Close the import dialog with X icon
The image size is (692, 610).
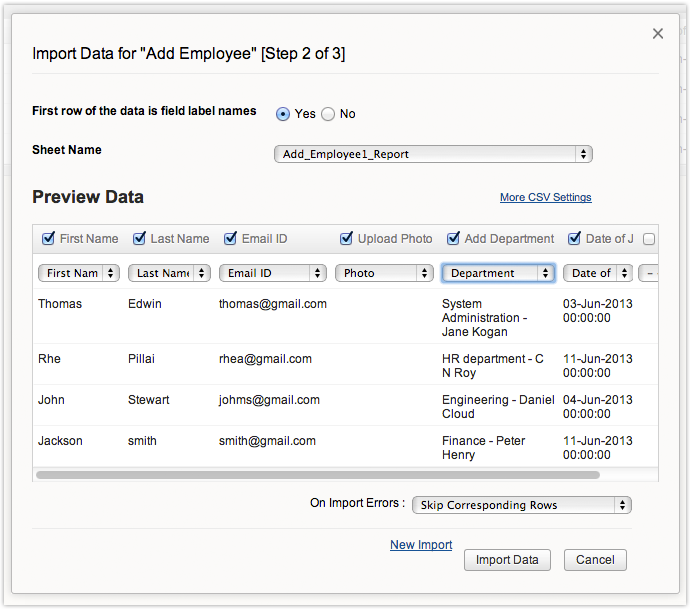pyautogui.click(x=657, y=34)
